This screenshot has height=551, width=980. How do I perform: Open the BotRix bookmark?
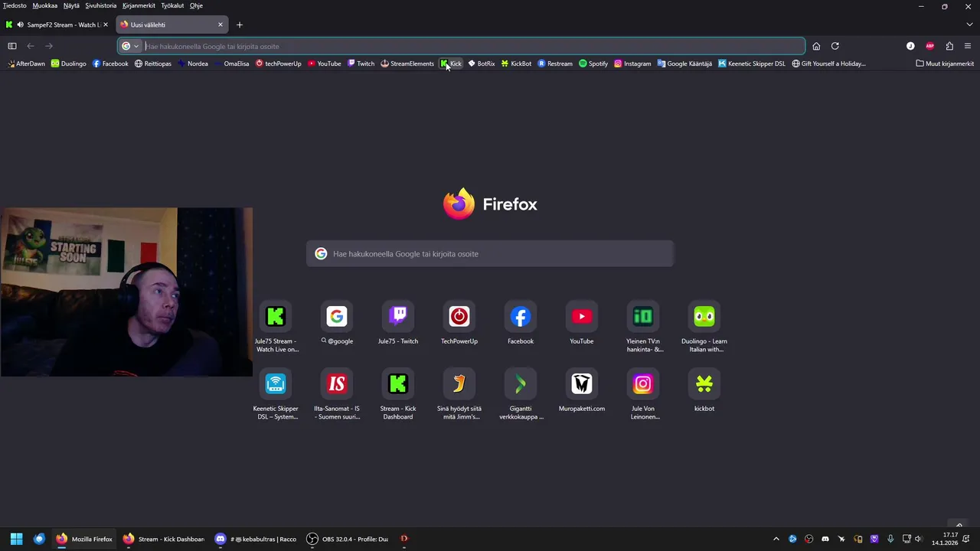pyautogui.click(x=482, y=64)
